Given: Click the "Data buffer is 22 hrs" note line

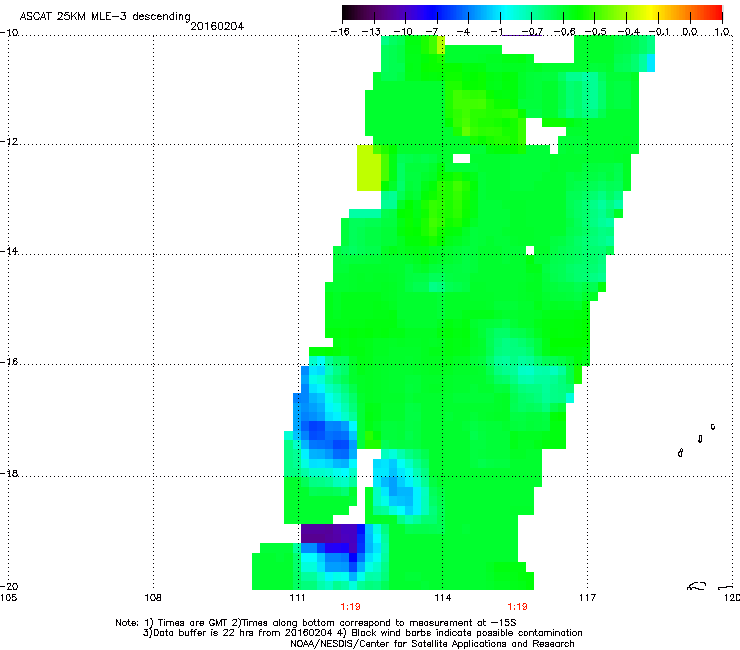Looking at the screenshot, I should (x=362, y=633).
